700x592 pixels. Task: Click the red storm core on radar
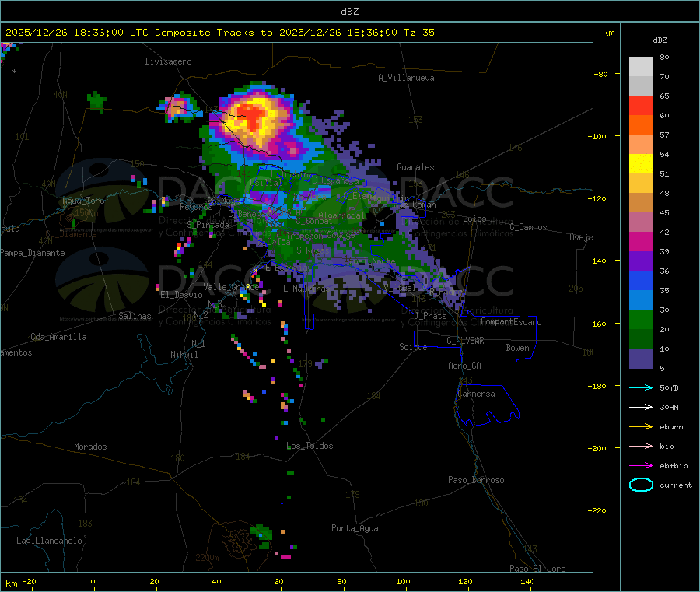253,118
